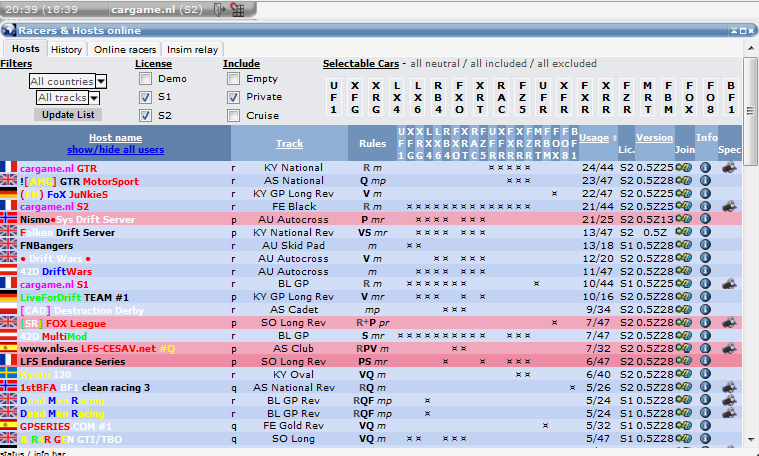
Task: Sort by Track column header
Action: [289, 143]
